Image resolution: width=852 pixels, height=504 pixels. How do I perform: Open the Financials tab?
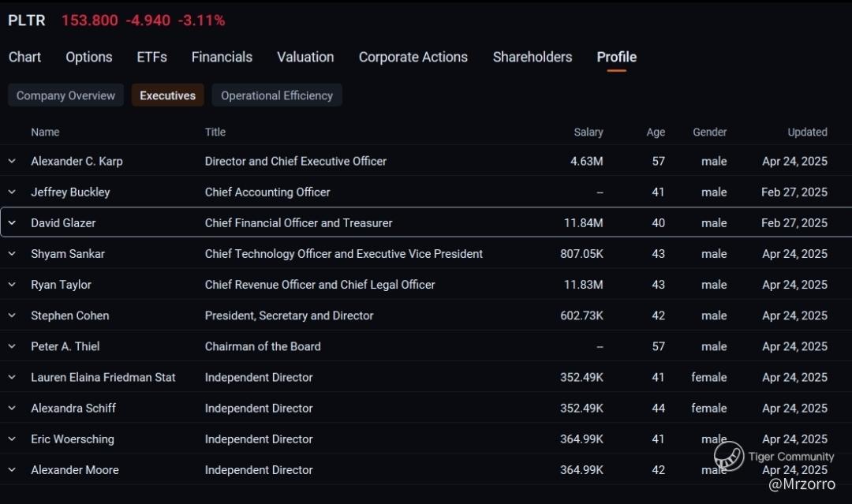(x=222, y=57)
